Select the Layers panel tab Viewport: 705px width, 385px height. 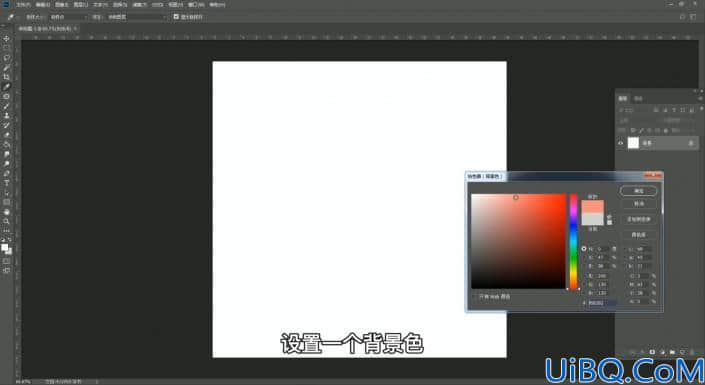click(623, 98)
